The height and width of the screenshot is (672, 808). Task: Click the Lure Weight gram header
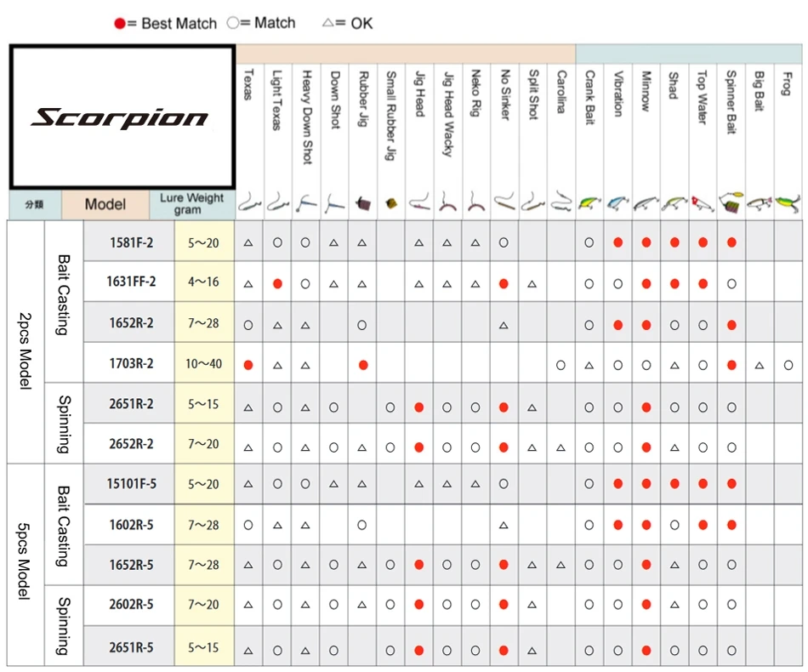(191, 204)
